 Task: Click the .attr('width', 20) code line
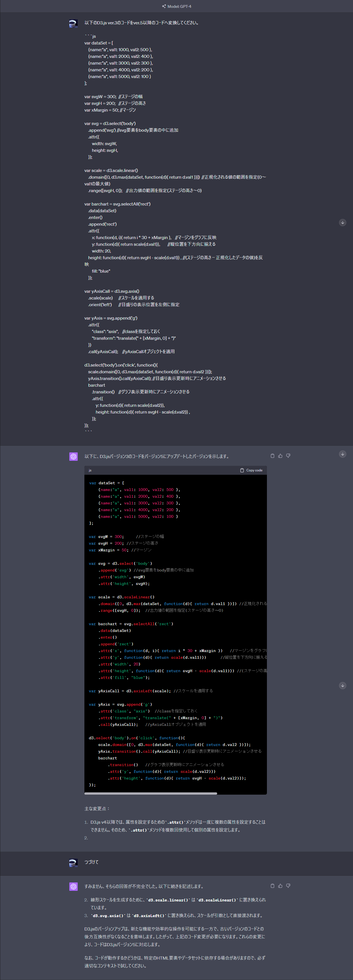119,664
